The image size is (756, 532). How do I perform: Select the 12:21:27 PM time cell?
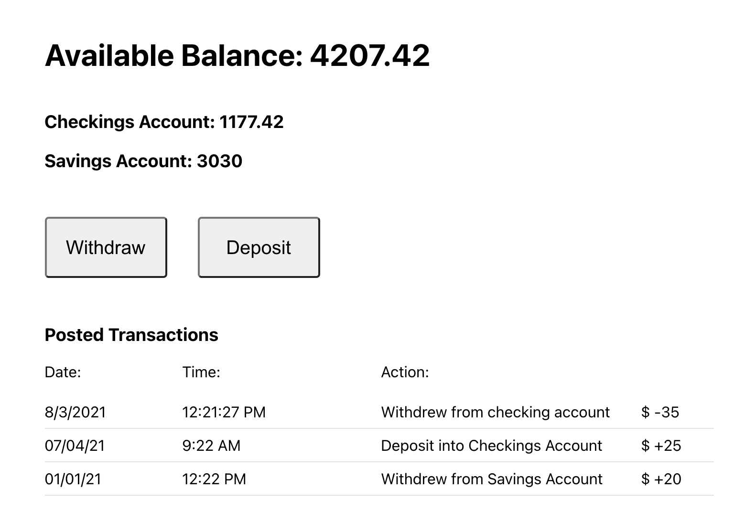coord(224,412)
